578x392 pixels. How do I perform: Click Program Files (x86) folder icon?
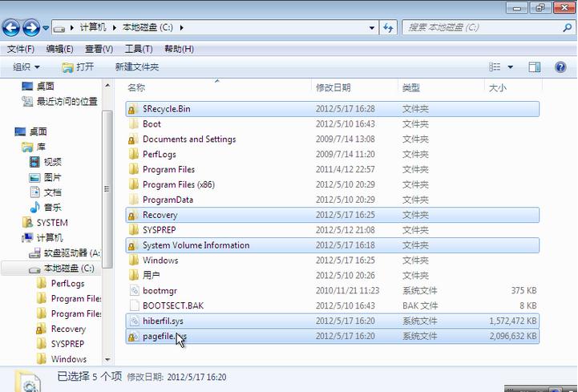coord(133,184)
